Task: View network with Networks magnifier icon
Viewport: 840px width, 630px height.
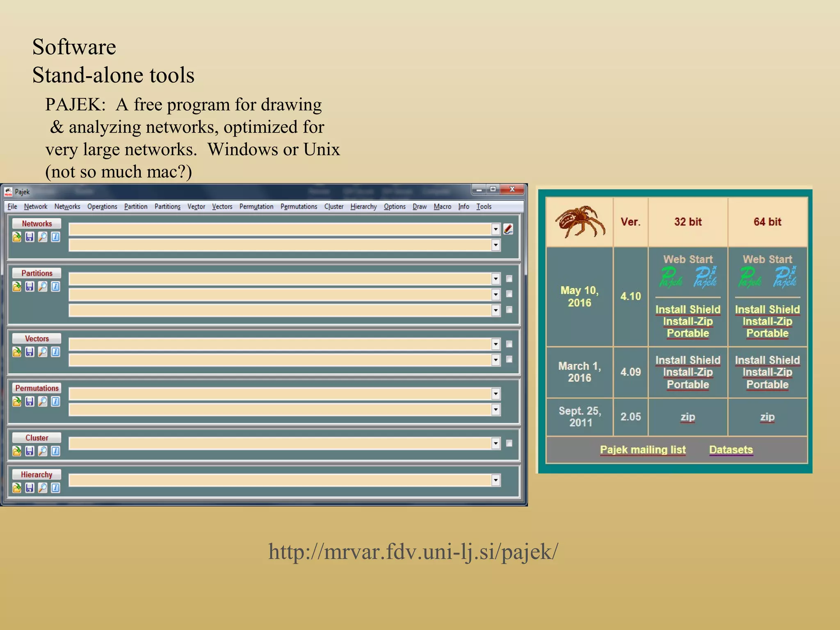Action: (x=43, y=237)
